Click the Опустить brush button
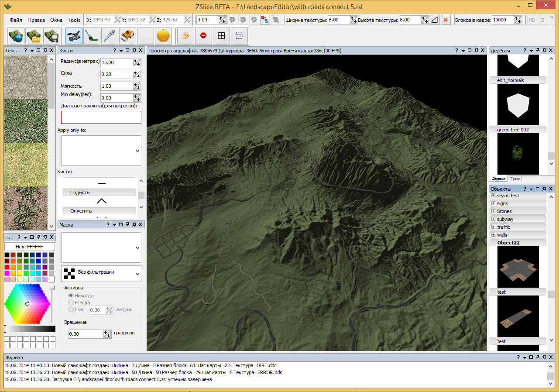The image size is (559, 392). (99, 211)
